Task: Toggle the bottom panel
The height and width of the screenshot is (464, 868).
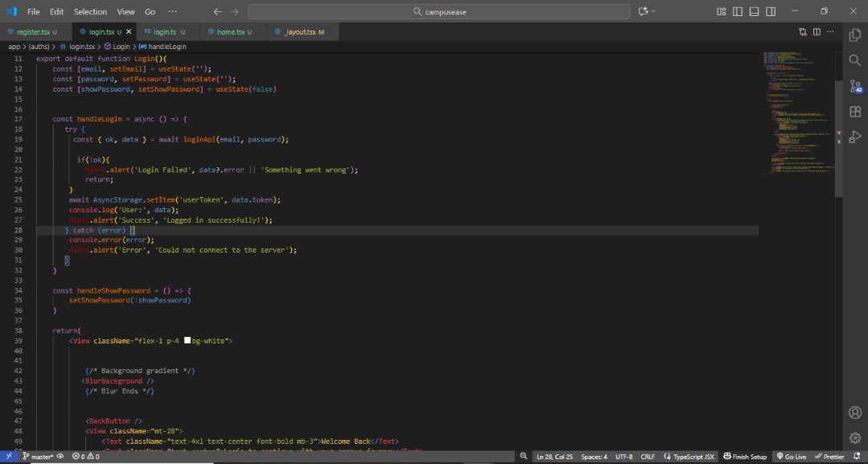Action: (x=754, y=11)
